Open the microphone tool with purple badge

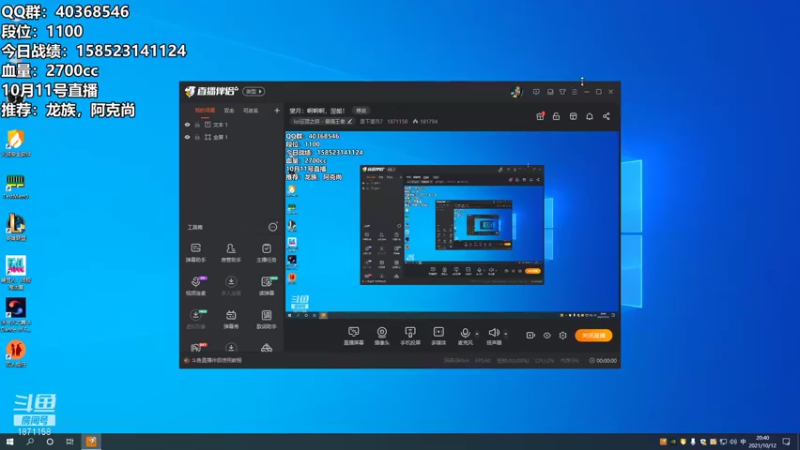(x=195, y=286)
